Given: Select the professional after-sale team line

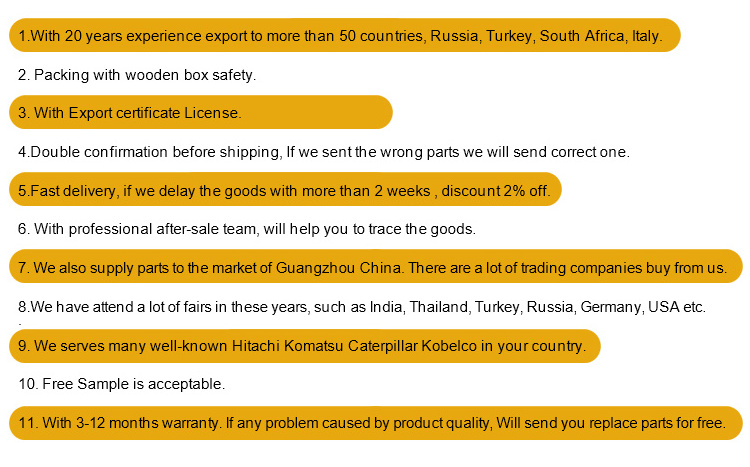Looking at the screenshot, I should pyautogui.click(x=247, y=229).
